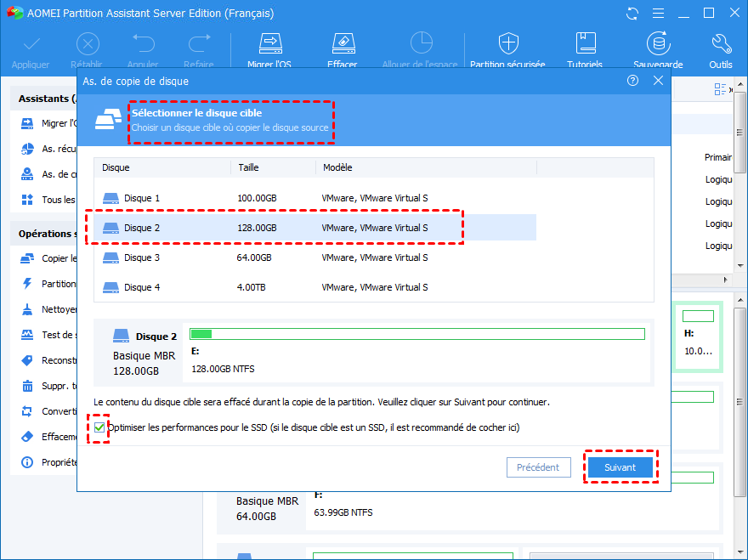Select Test de surface operation in sidebar
Screen dimensions: 748x560
pos(48,335)
